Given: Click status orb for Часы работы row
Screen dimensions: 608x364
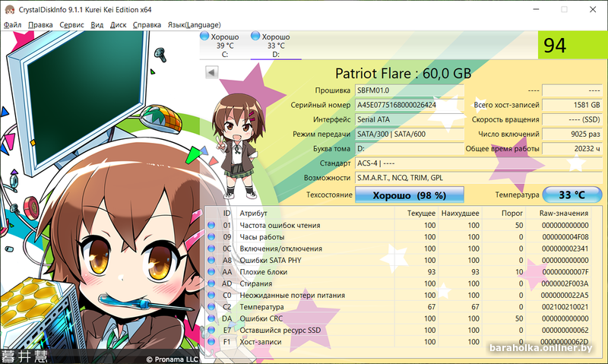Looking at the screenshot, I should pyautogui.click(x=211, y=237).
